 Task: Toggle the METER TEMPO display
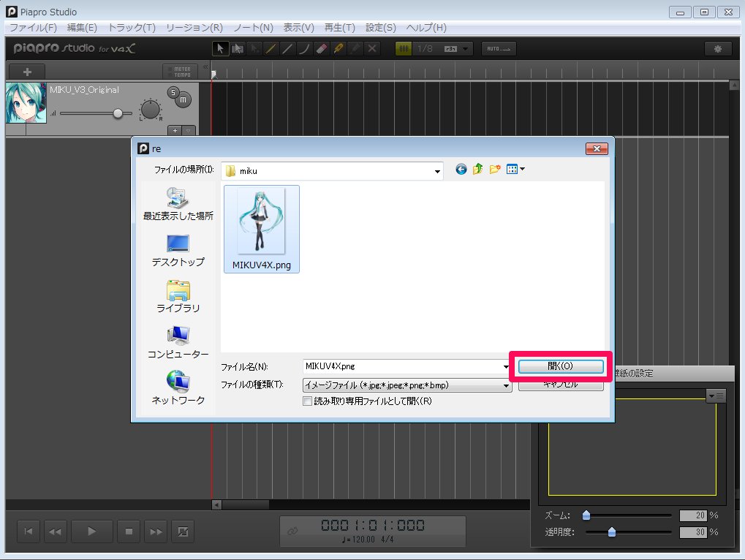coord(180,72)
